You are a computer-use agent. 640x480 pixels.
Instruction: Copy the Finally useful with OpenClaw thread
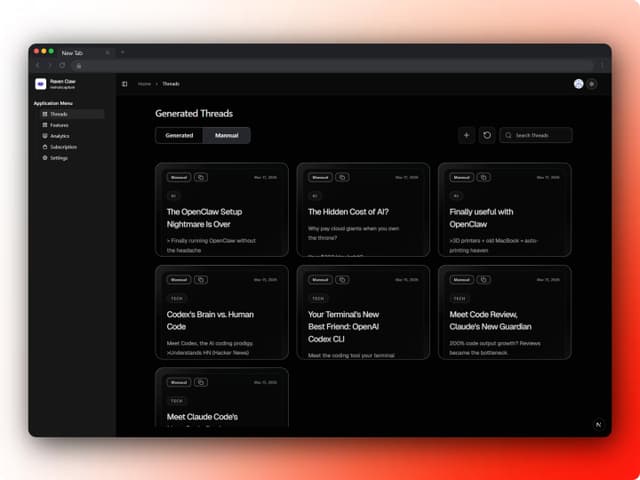pos(484,177)
